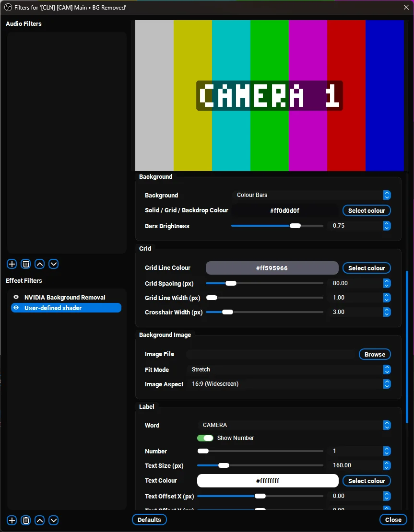Select the User-defined shader filter
414x532 pixels.
[x=66, y=308]
